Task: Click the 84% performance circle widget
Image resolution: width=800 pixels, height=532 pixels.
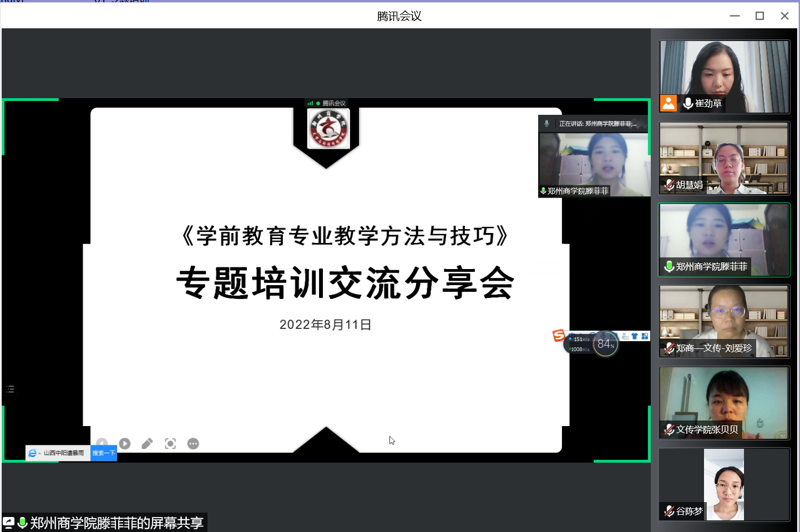Action: 605,344
